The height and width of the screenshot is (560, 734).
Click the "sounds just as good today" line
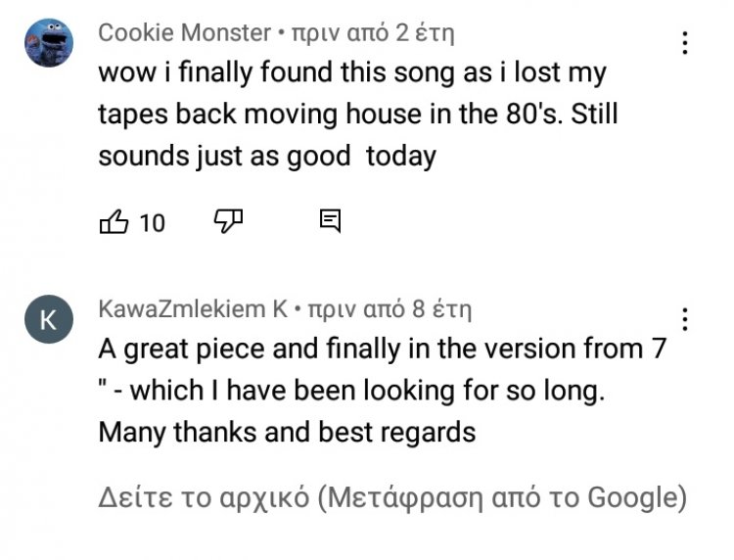[266, 157]
